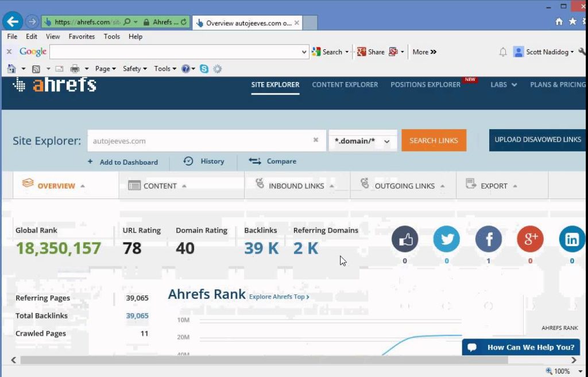588x377 pixels.
Task: Click the gear icon next to Skype
Action: (218, 69)
